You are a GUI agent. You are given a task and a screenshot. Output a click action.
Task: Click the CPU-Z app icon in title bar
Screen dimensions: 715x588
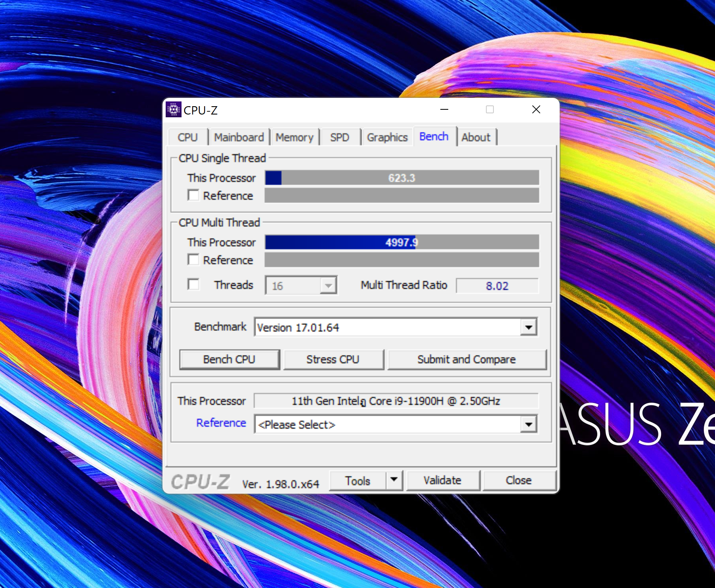click(x=173, y=110)
